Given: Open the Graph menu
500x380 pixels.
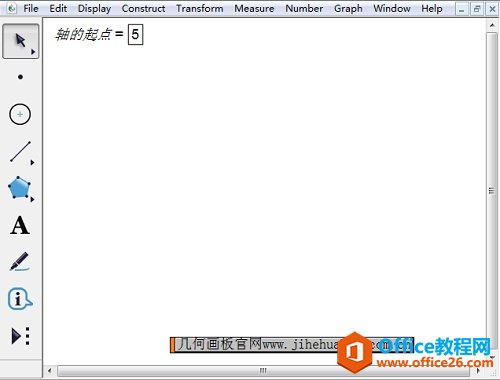Looking at the screenshot, I should pyautogui.click(x=348, y=8).
